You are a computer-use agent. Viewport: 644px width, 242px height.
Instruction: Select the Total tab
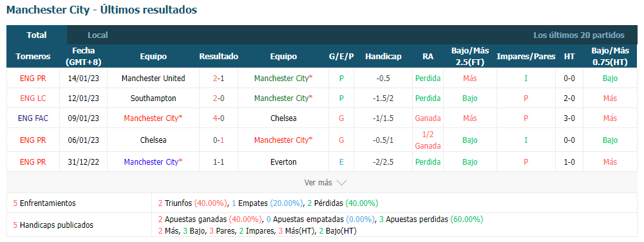click(x=37, y=35)
